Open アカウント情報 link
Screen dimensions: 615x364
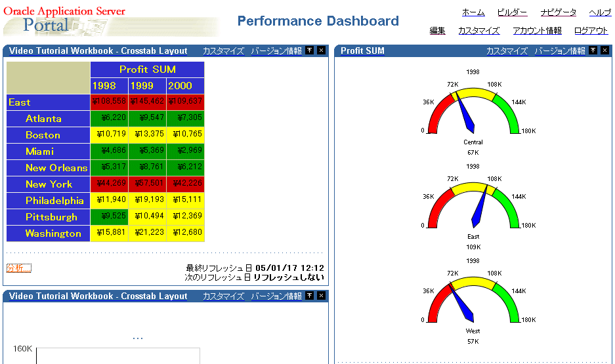(x=537, y=31)
